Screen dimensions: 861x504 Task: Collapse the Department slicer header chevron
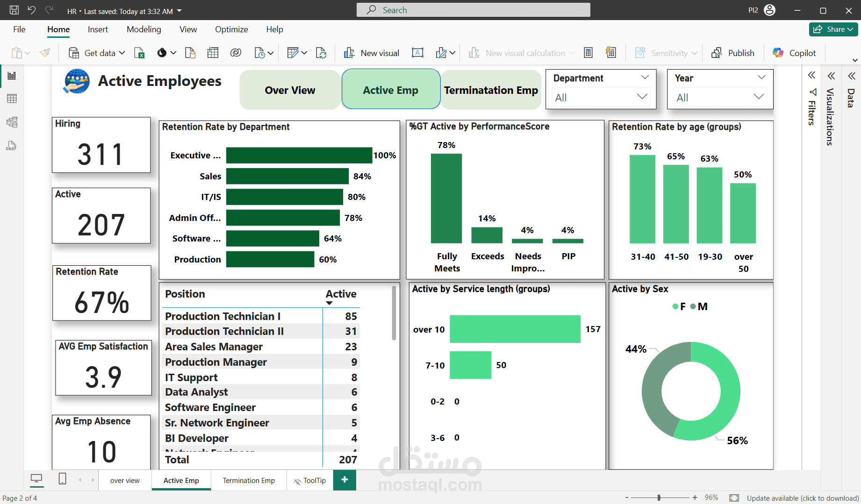click(645, 78)
